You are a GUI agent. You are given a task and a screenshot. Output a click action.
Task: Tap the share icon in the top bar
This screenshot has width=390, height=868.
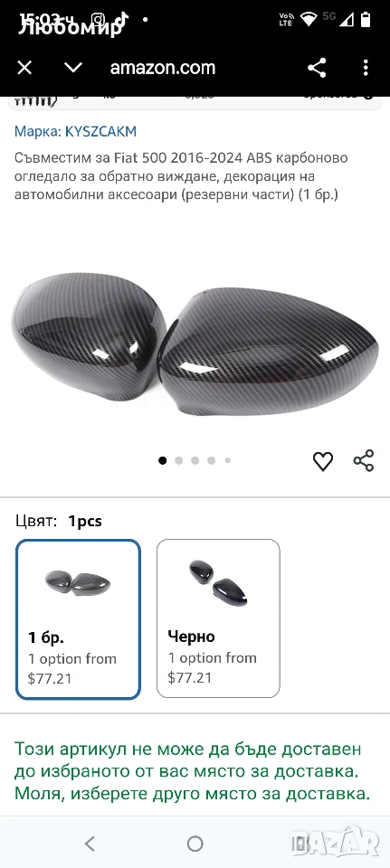317,68
